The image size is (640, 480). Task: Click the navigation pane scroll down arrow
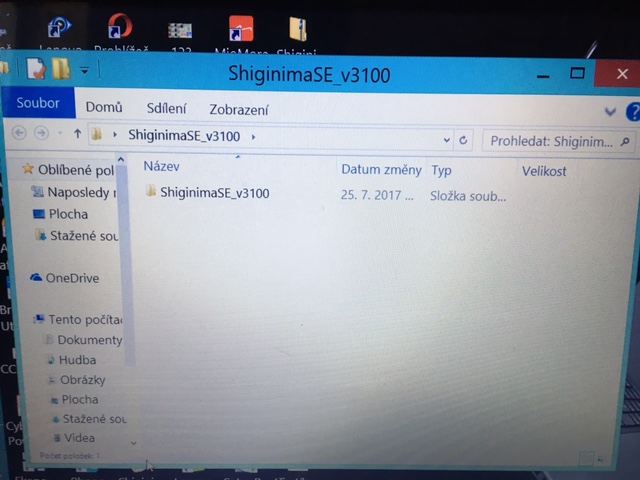(x=133, y=443)
